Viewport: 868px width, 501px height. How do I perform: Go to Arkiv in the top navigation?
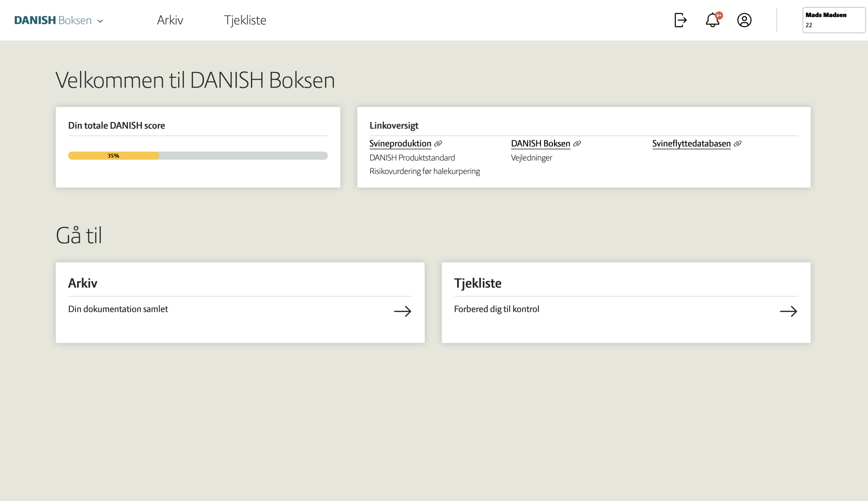170,20
